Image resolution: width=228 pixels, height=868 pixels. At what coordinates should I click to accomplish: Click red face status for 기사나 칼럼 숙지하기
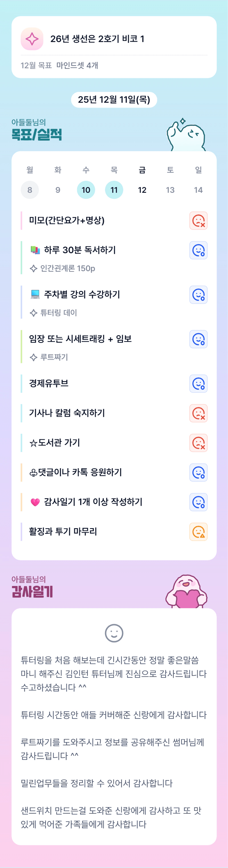point(199,413)
